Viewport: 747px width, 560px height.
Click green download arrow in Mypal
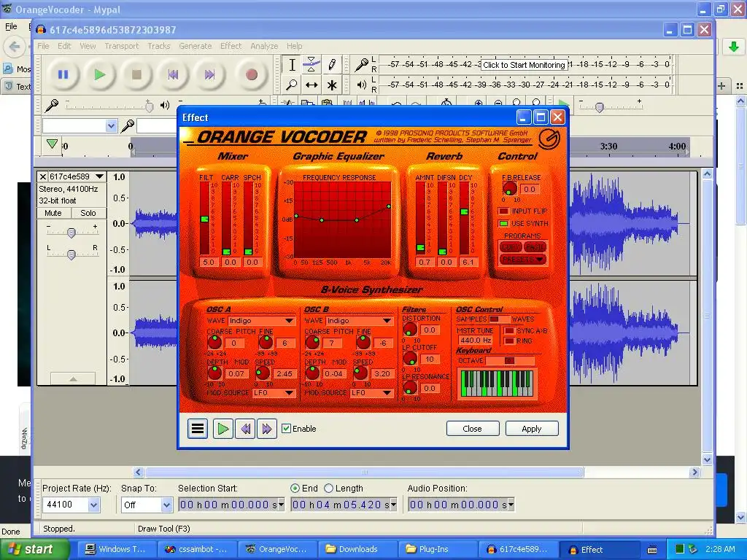734,46
